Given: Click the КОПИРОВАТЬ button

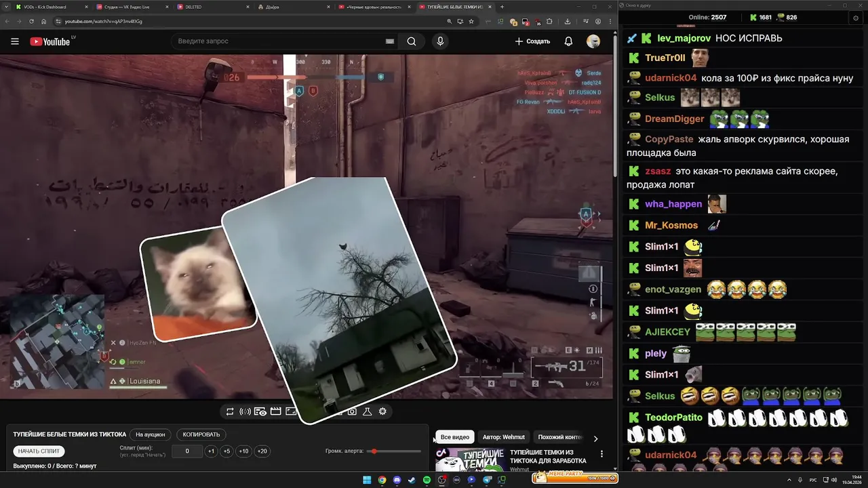Looking at the screenshot, I should [x=201, y=434].
